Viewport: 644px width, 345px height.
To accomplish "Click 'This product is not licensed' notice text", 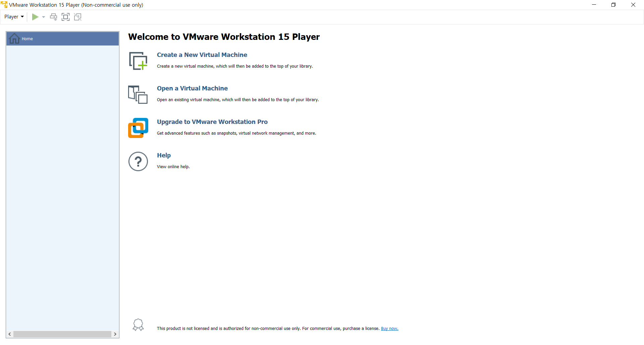I will pyautogui.click(x=268, y=329).
